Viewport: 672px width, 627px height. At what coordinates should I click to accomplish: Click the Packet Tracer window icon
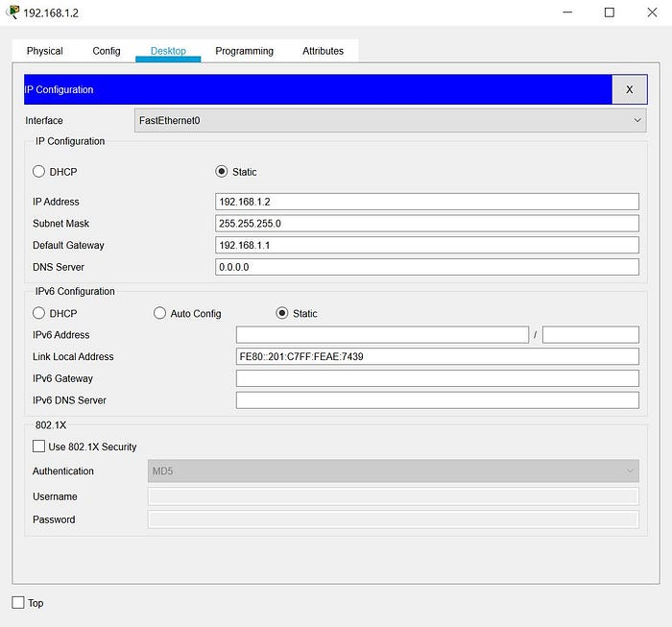12,12
